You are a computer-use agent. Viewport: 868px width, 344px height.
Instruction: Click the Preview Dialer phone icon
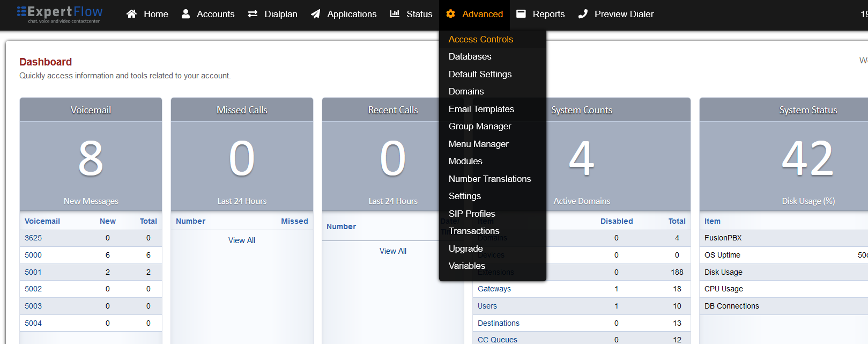click(x=583, y=14)
